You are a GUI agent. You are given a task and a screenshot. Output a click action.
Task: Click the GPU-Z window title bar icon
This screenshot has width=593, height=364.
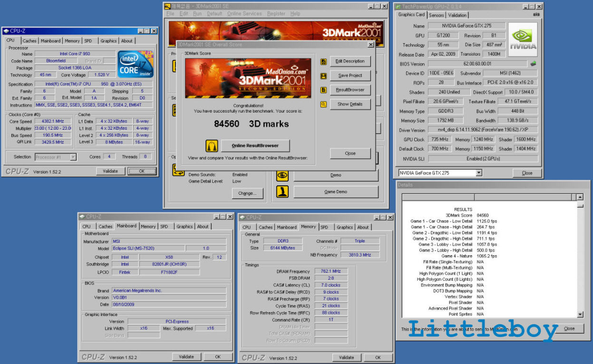point(399,7)
